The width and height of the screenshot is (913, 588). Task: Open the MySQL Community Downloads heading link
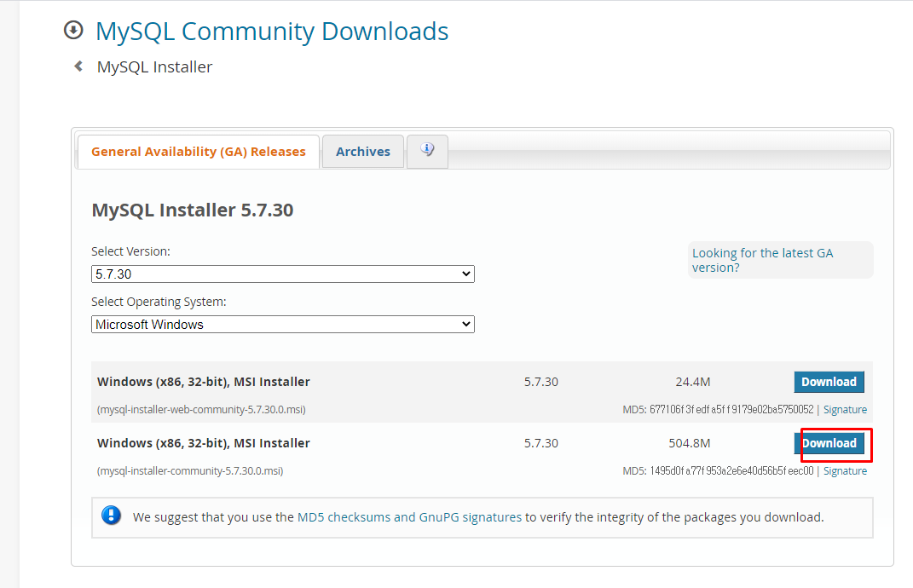[x=272, y=32]
